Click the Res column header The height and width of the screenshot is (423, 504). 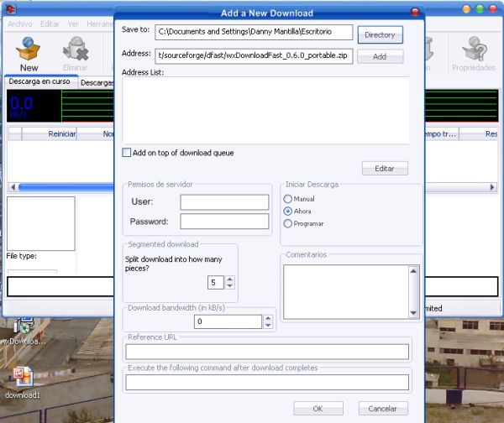(479, 134)
